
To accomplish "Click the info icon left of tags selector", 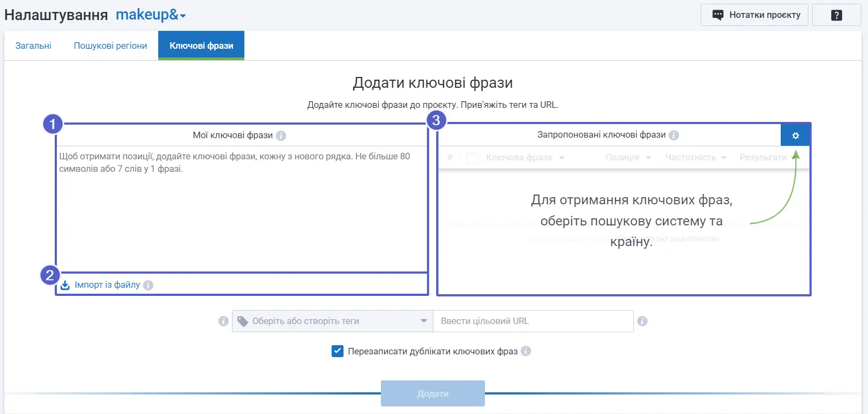I will 223,321.
